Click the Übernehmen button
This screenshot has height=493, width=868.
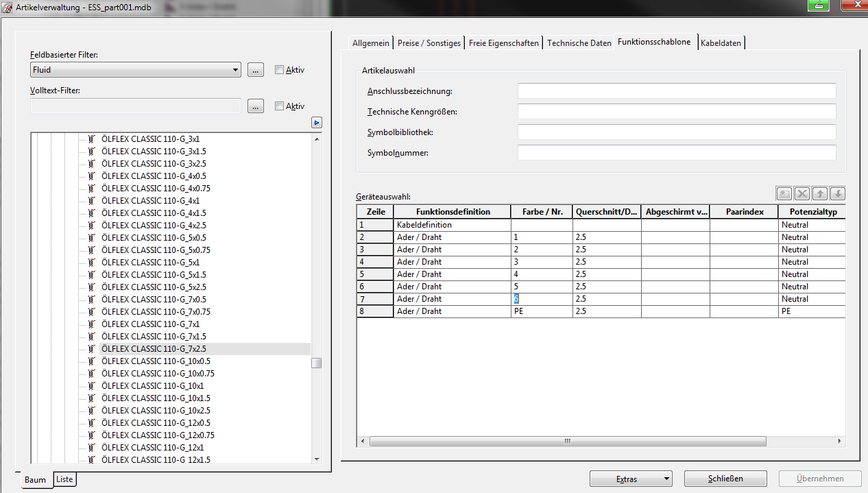[820, 479]
